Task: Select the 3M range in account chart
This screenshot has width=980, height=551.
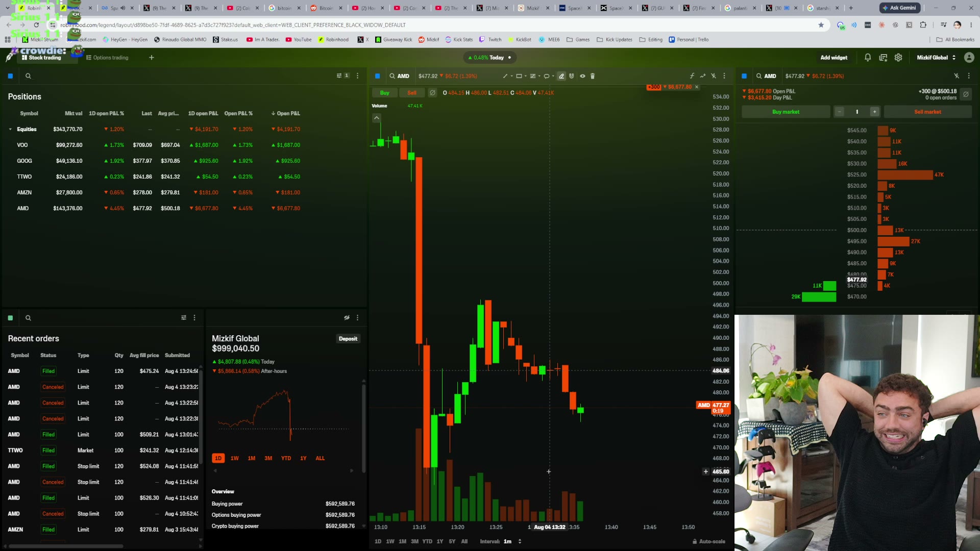Action: click(x=268, y=458)
